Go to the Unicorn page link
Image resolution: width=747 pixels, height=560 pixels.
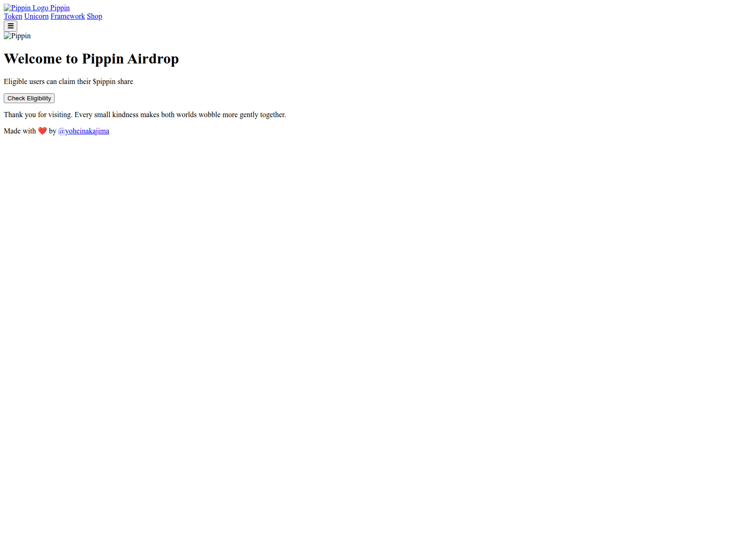36,16
